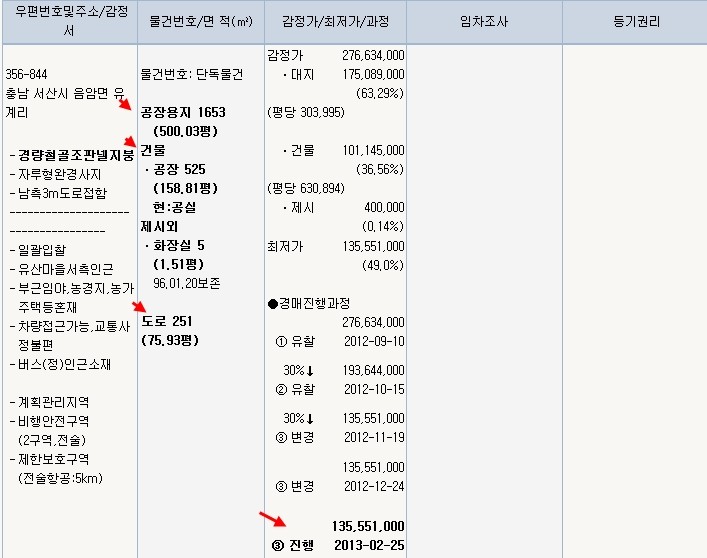Click the (0.14%) percentage
This screenshot has width=707, height=558.
pos(383,226)
